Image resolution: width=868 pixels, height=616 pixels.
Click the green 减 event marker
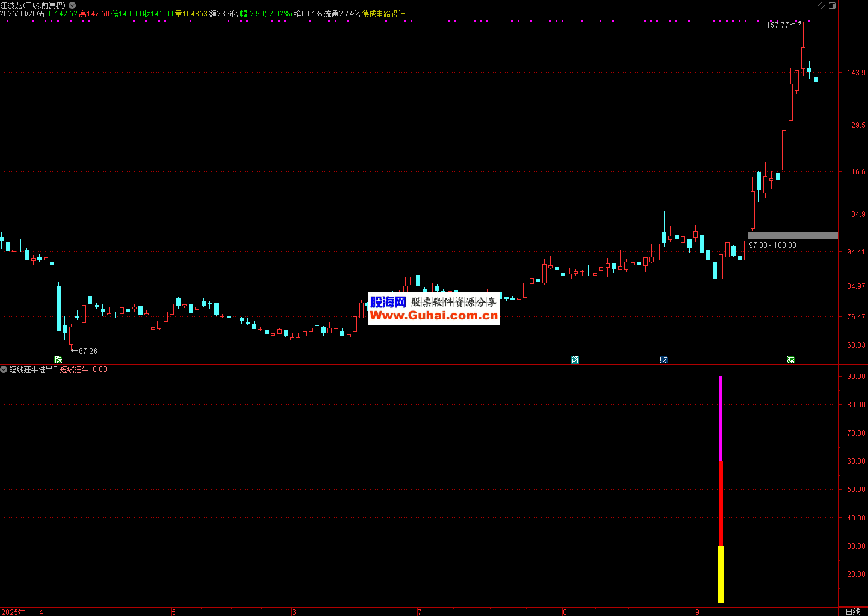coord(790,360)
